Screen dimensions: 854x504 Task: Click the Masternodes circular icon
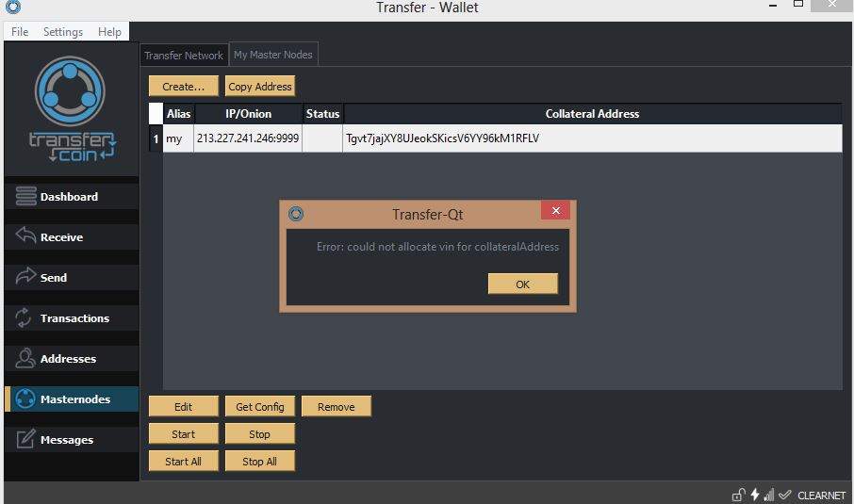coord(25,398)
